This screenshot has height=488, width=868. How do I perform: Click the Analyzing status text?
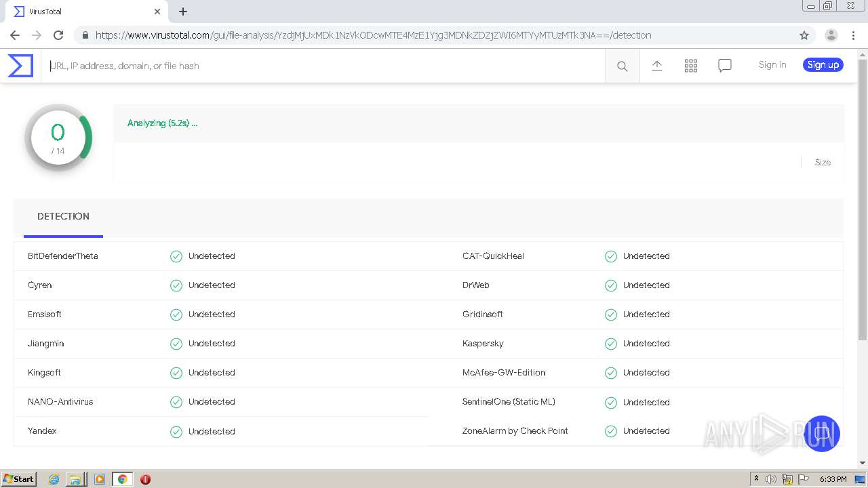click(162, 123)
